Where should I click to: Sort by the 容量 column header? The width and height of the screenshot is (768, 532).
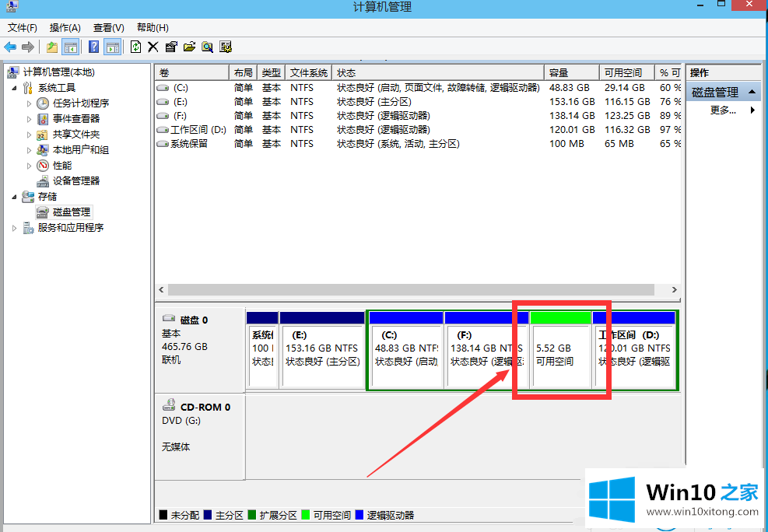[x=572, y=73]
